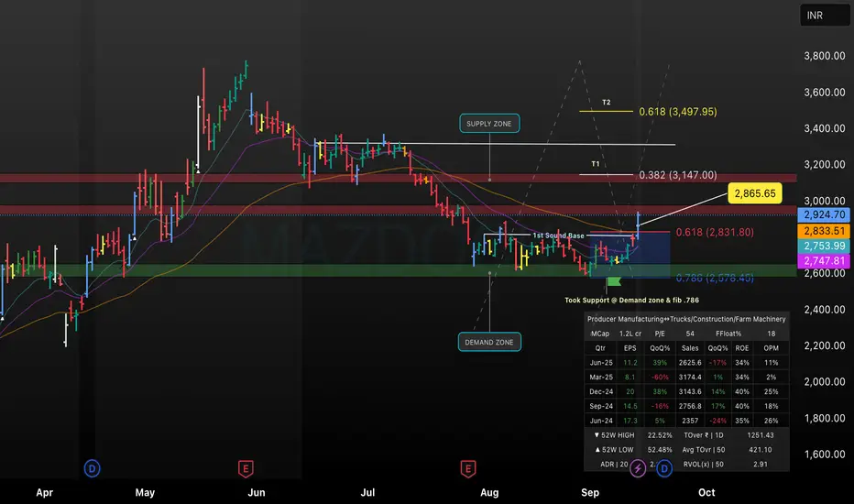
Task: Click the blue 0.786 fib level label
Action: [x=715, y=278]
